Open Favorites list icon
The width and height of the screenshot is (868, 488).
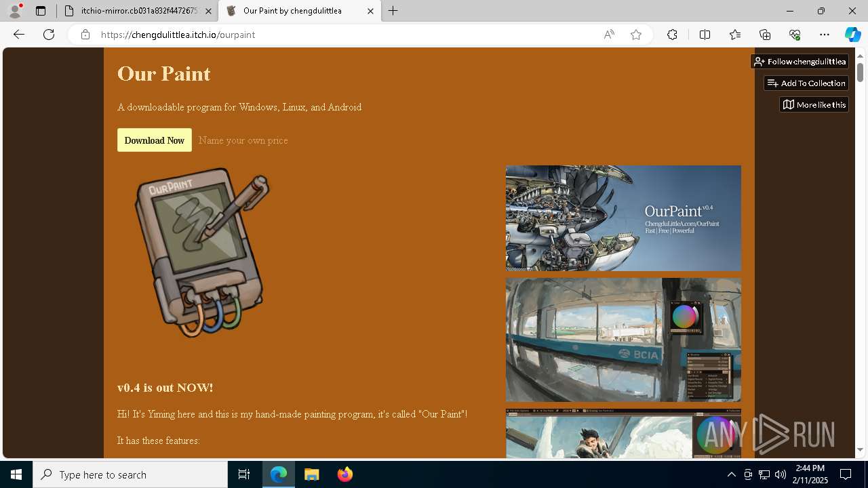[735, 35]
